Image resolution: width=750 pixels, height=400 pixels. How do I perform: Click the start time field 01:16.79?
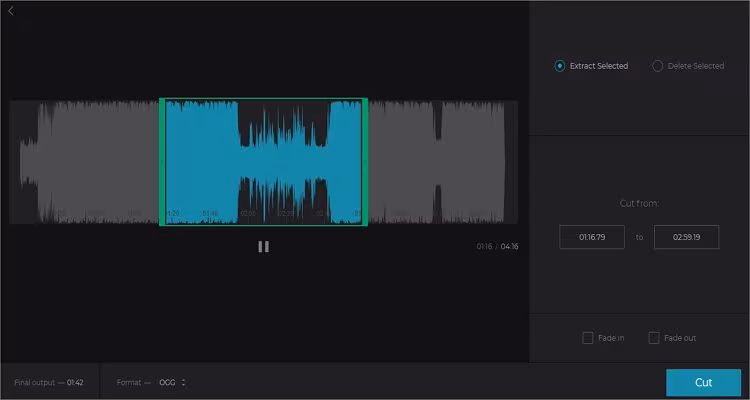(x=592, y=237)
